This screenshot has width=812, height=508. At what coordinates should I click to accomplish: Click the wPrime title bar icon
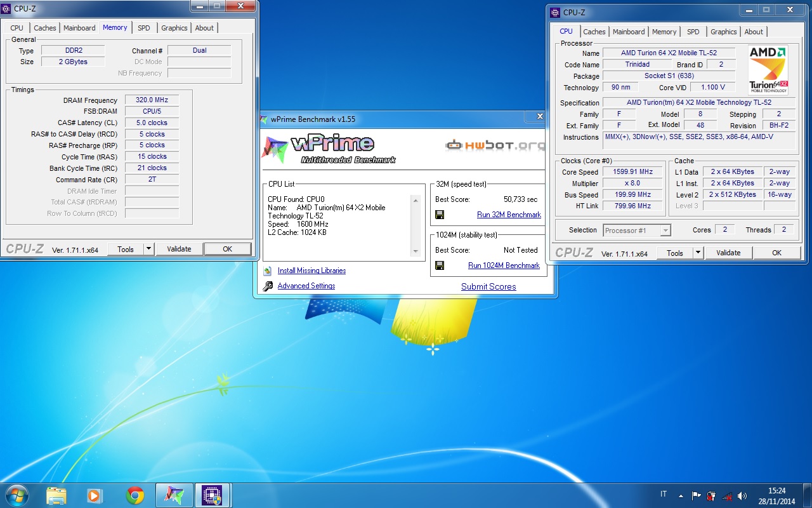tap(264, 119)
